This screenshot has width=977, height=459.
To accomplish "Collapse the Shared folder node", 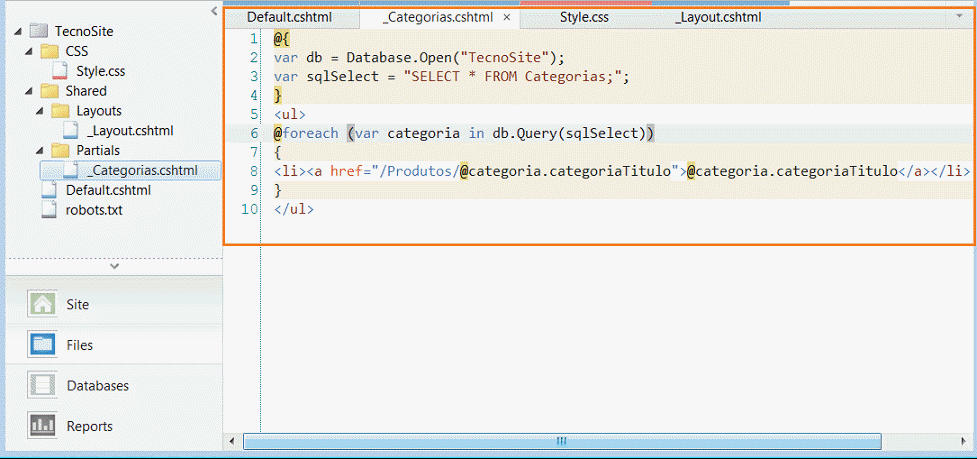I will tap(28, 91).
